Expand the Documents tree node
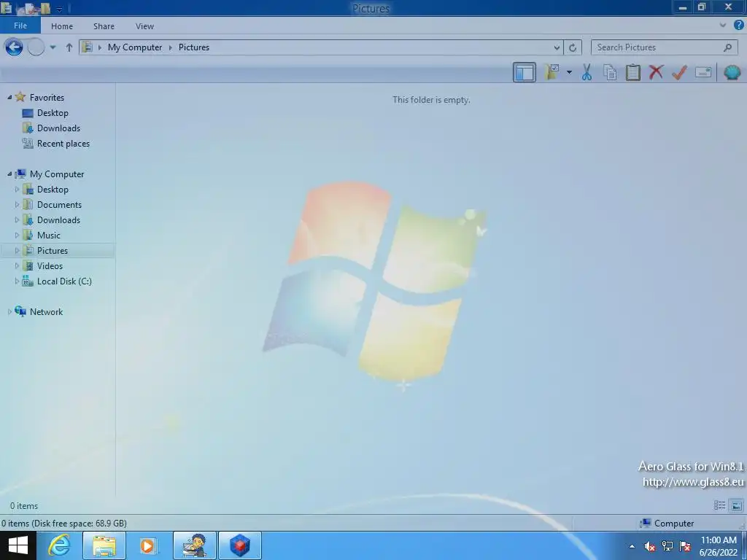The height and width of the screenshot is (560, 747). tap(17, 204)
